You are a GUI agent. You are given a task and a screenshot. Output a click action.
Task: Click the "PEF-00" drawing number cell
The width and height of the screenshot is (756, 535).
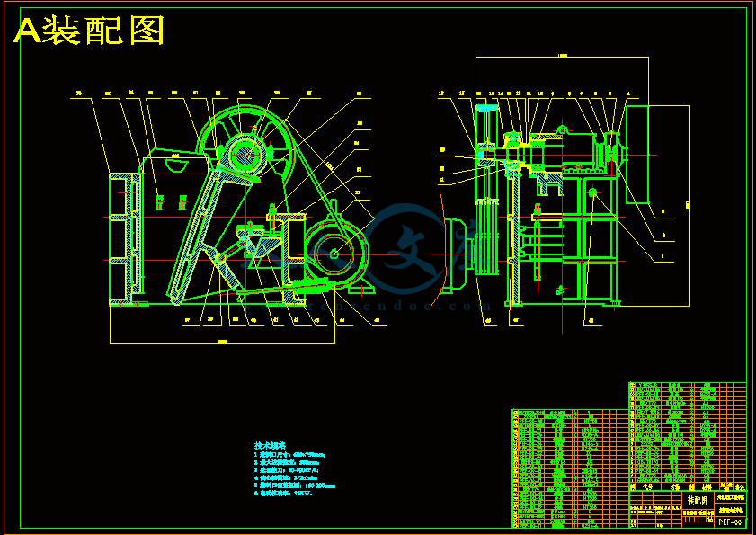tap(730, 522)
